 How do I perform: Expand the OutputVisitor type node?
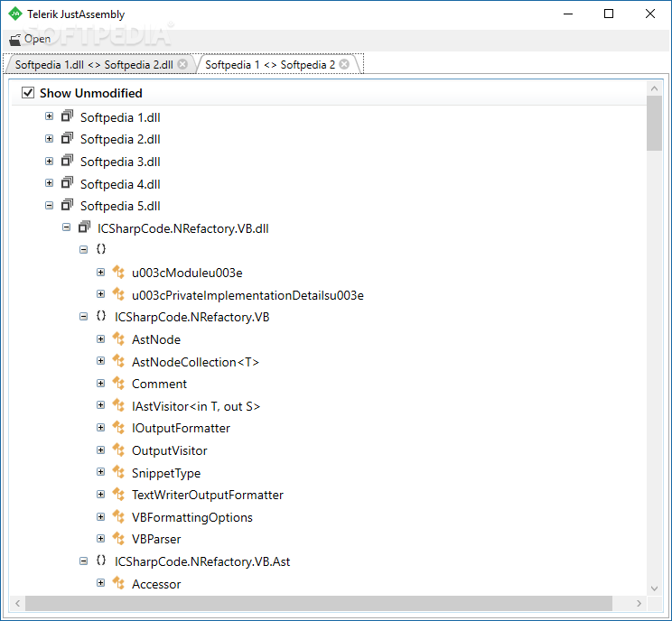(101, 450)
